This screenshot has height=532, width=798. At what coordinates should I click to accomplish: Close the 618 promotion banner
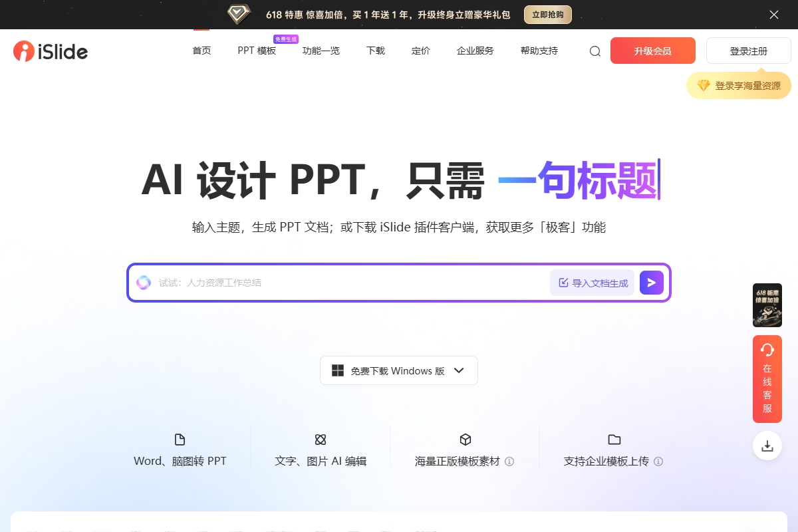tap(773, 15)
